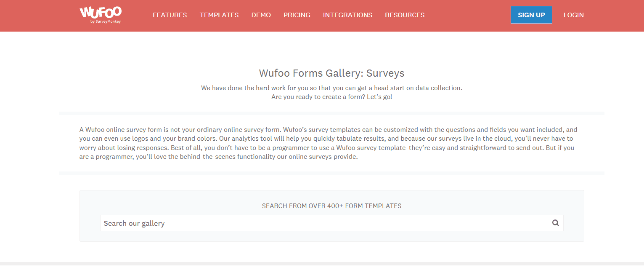Click the "Wufoo Forms Gallery: Surveys" heading
The image size is (644, 273).
pyautogui.click(x=331, y=73)
